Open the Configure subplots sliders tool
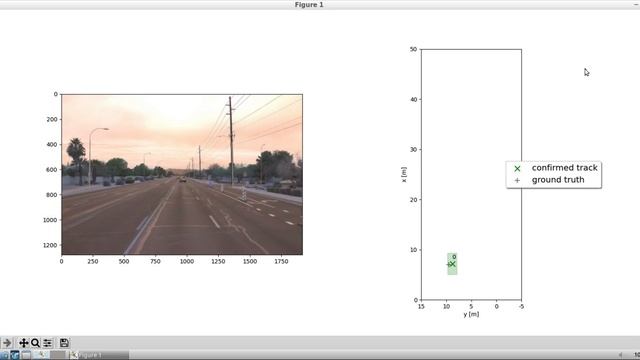The width and height of the screenshot is (640, 360). (x=48, y=343)
